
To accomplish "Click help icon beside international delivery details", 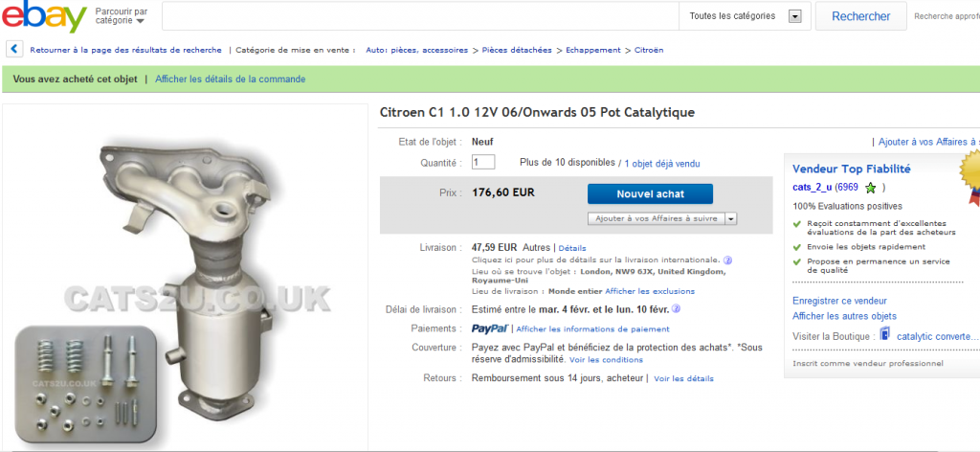I will (x=727, y=260).
